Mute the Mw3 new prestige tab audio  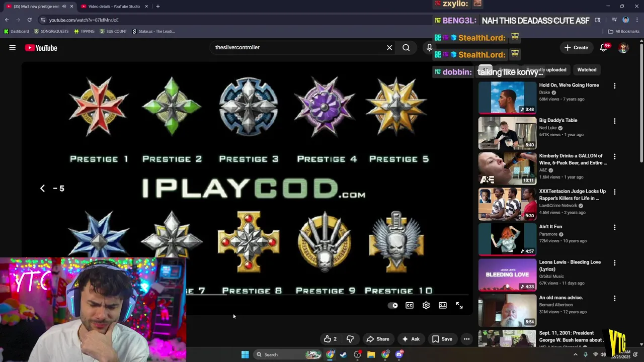click(64, 7)
